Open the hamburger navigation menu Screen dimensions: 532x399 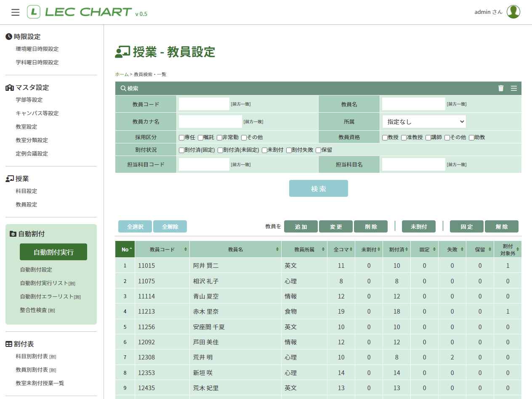[x=16, y=12]
